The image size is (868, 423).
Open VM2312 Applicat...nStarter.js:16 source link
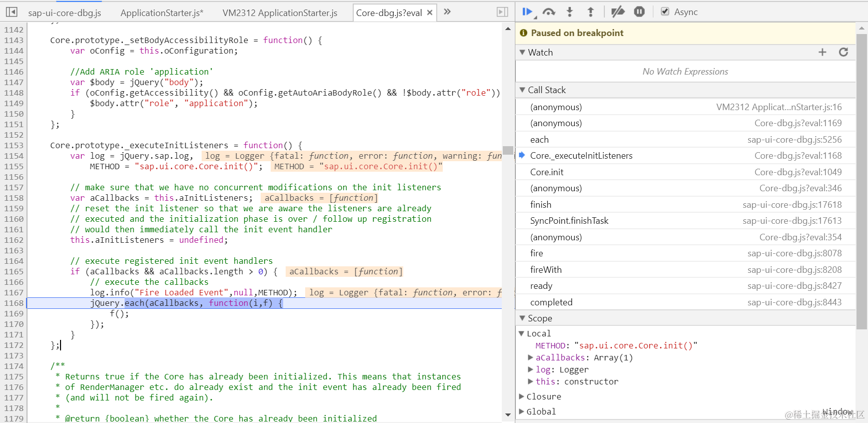click(x=779, y=107)
